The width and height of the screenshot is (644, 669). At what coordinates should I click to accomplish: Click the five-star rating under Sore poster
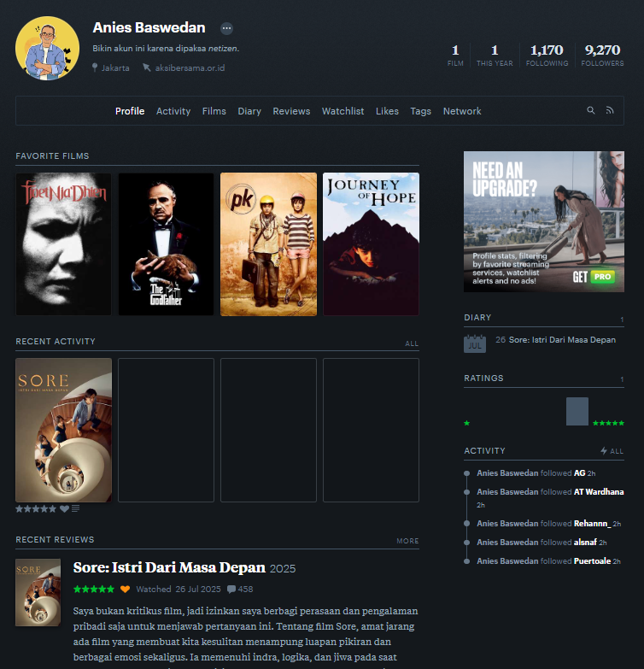click(x=36, y=508)
